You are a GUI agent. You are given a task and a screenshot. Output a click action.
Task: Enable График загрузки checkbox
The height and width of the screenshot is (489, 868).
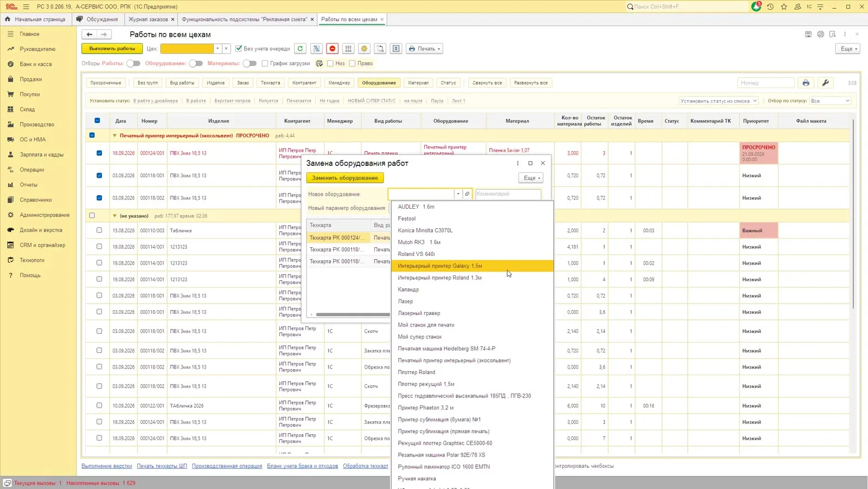(x=265, y=63)
